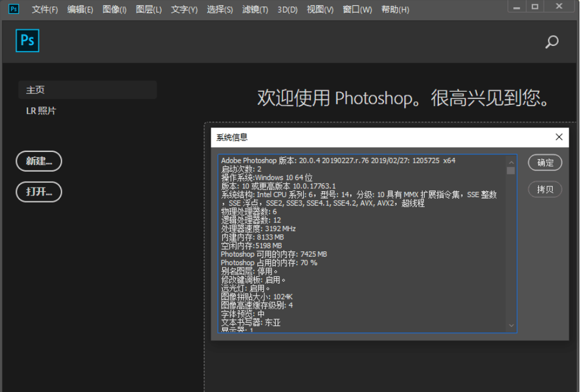580x392 pixels.
Task: Click the small Ps icon in title bar
Action: coord(14,9)
